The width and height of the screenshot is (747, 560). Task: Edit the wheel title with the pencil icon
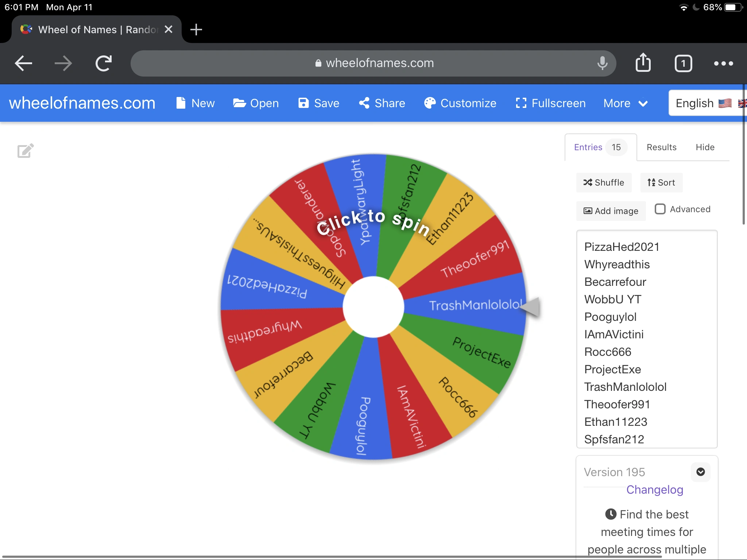(25, 150)
